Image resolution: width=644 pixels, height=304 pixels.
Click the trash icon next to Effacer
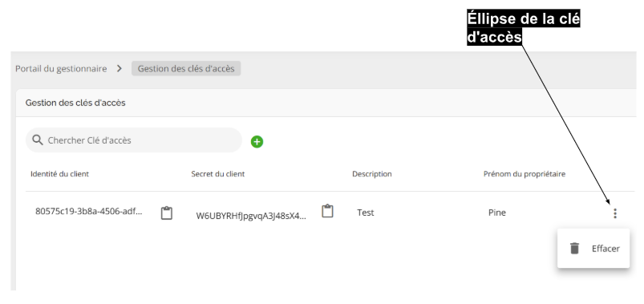click(574, 248)
